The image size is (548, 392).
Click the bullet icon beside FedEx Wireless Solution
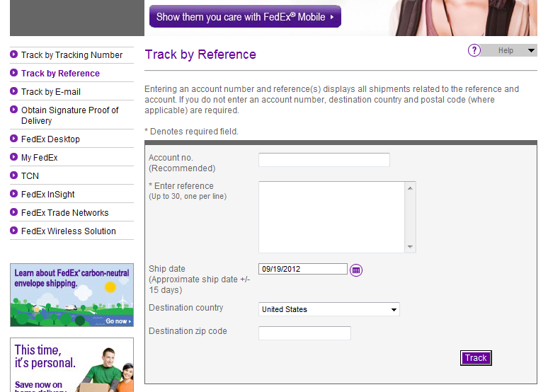pyautogui.click(x=14, y=231)
